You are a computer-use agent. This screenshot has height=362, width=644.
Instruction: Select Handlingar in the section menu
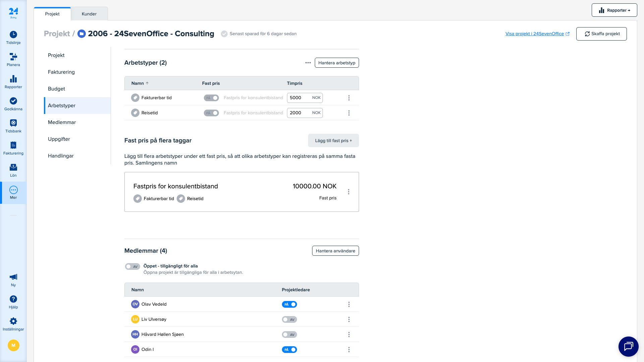pos(77,156)
